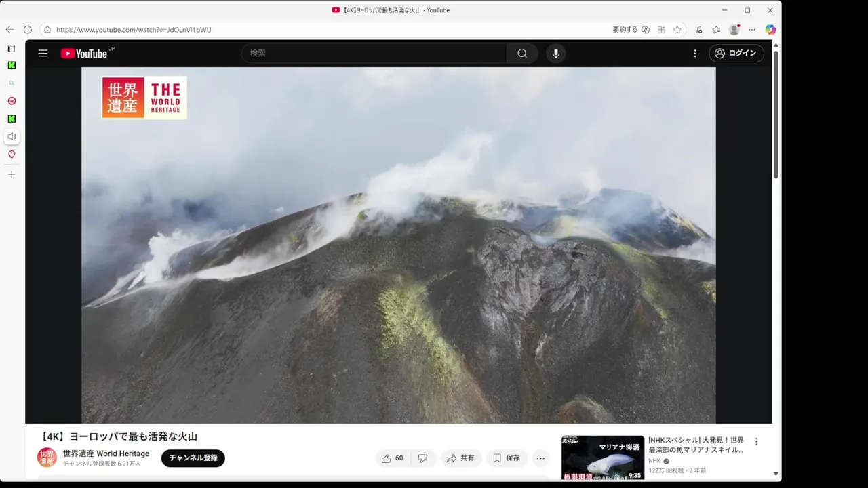Go to YouTube home via the logo
The height and width of the screenshot is (488, 868).
pos(85,54)
